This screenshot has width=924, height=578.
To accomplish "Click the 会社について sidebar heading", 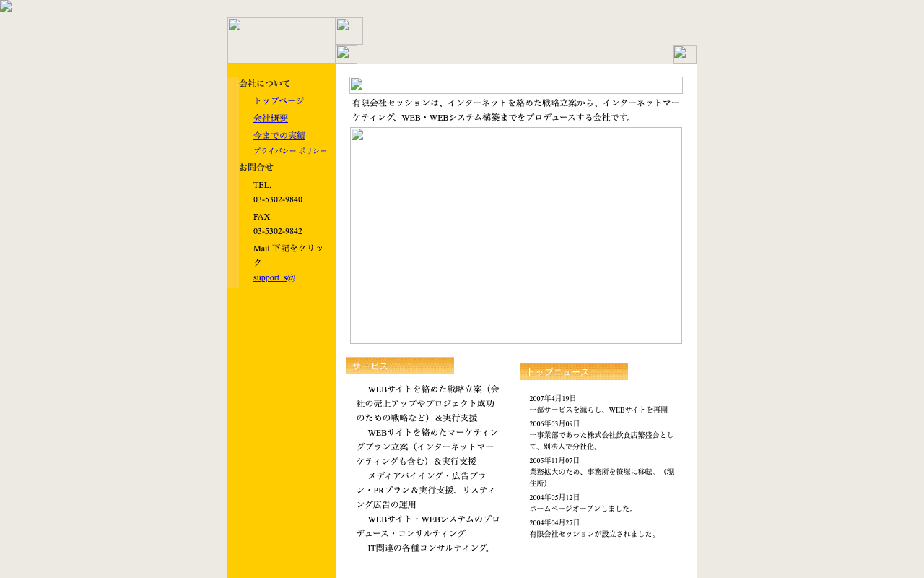I will (x=265, y=84).
